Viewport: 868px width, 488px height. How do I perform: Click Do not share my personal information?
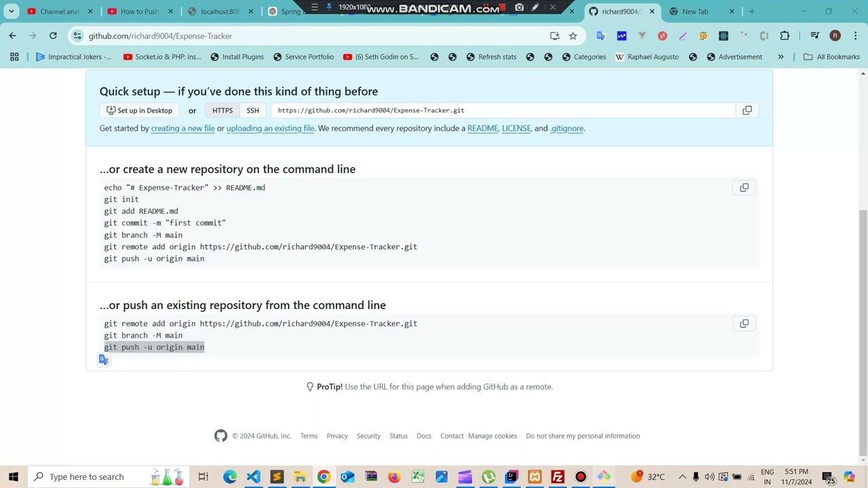pos(583,436)
